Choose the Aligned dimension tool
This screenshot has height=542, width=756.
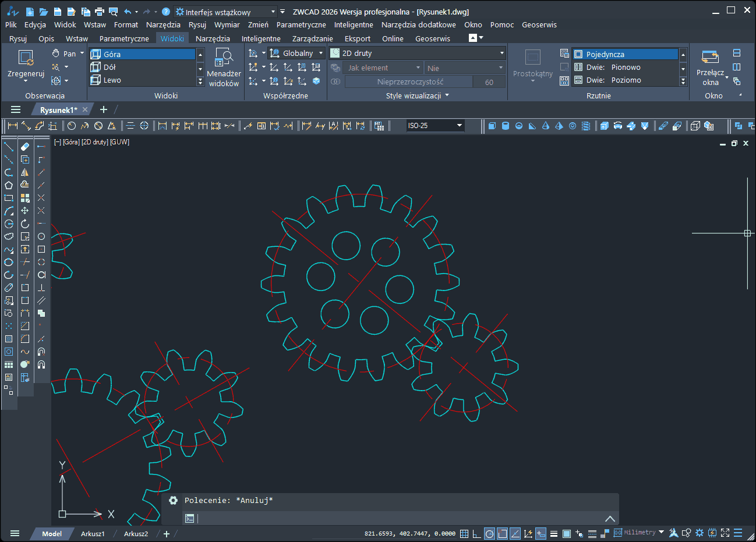(x=26, y=126)
